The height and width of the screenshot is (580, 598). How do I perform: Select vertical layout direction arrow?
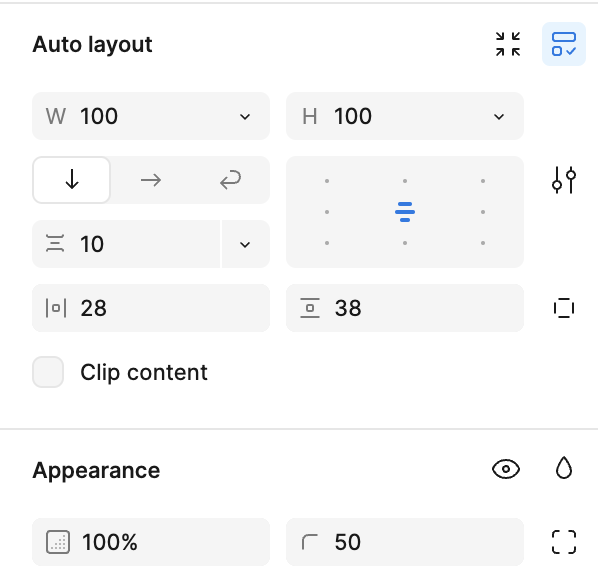click(72, 180)
